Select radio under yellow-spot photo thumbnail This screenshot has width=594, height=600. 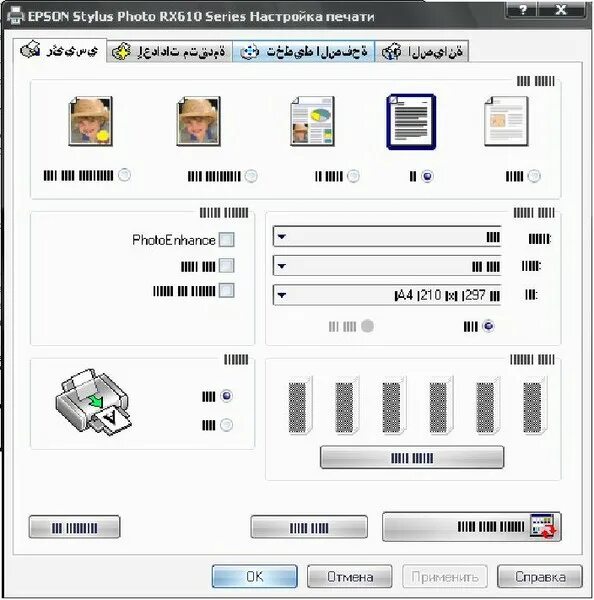124,175
